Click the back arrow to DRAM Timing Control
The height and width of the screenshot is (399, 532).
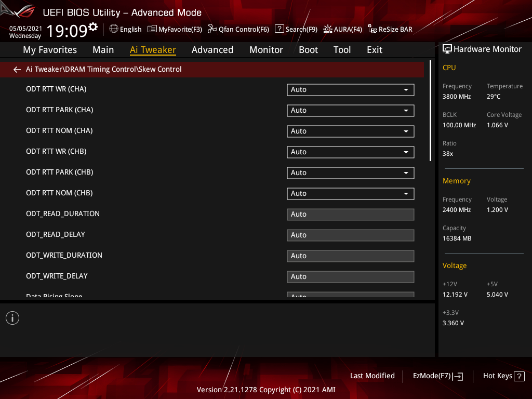tap(17, 70)
